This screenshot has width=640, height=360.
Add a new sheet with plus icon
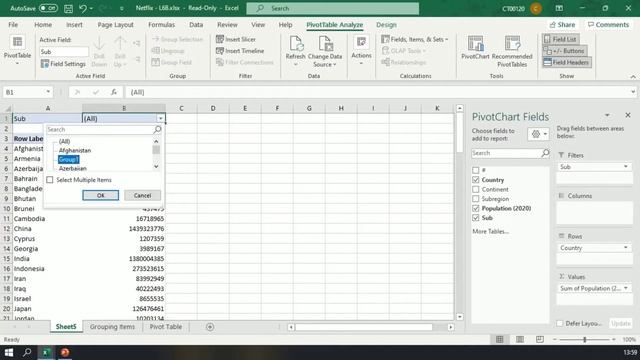tap(210, 327)
